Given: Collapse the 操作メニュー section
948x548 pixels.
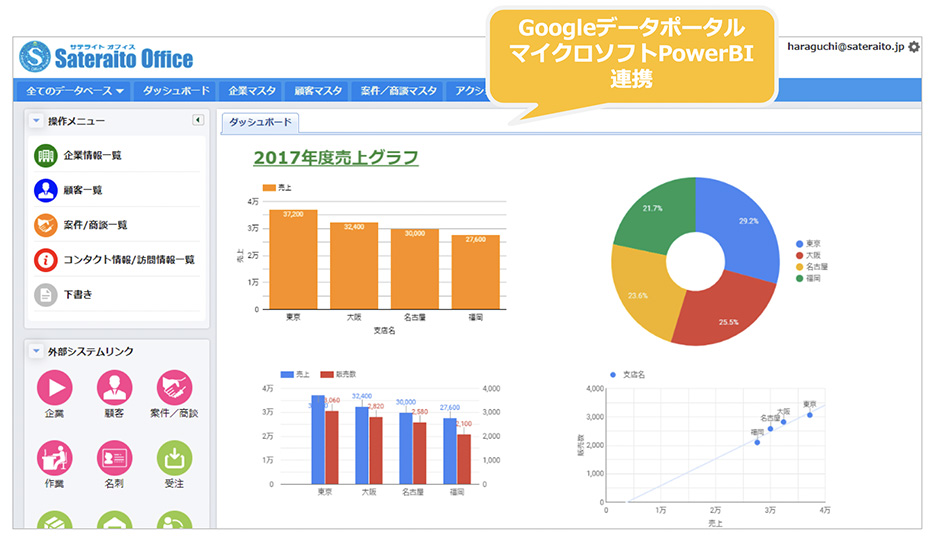Looking at the screenshot, I should point(36,121).
